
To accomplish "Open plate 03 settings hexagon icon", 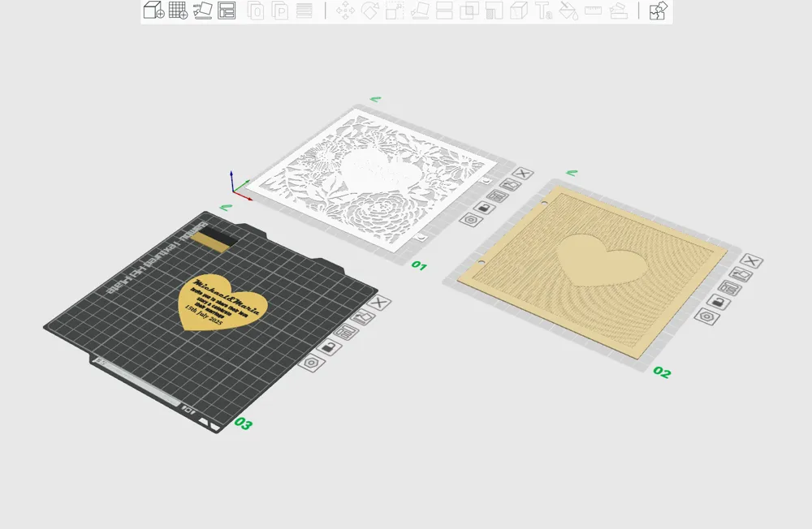I will pos(309,363).
